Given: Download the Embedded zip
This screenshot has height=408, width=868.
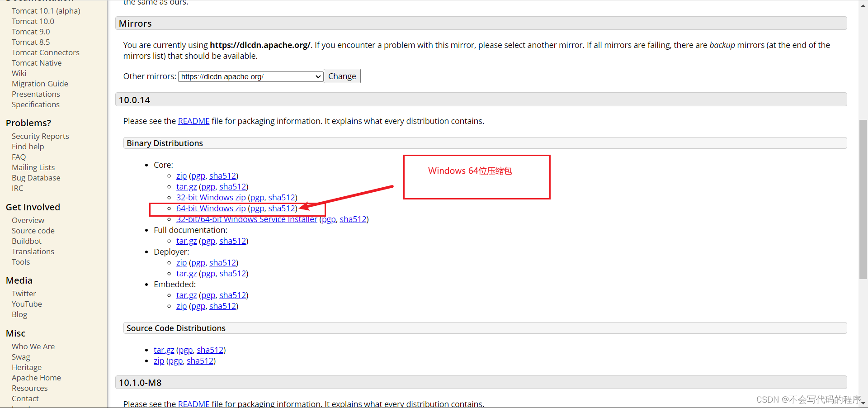Looking at the screenshot, I should 181,306.
